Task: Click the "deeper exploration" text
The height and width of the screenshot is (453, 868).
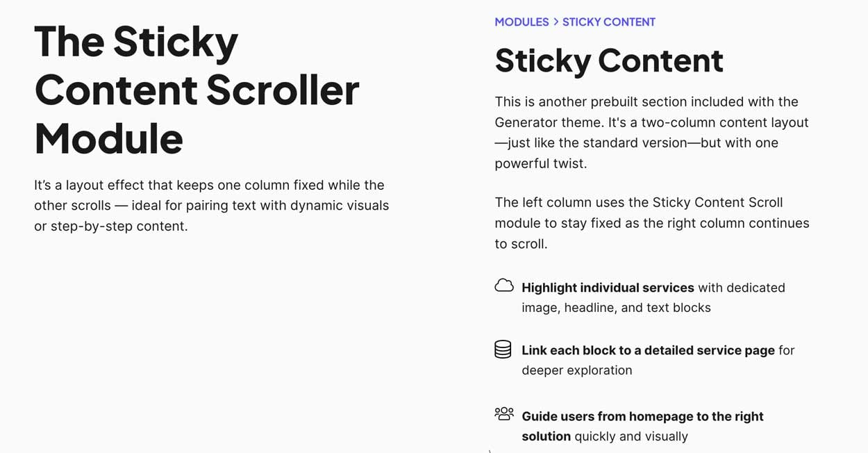Action: (x=576, y=370)
